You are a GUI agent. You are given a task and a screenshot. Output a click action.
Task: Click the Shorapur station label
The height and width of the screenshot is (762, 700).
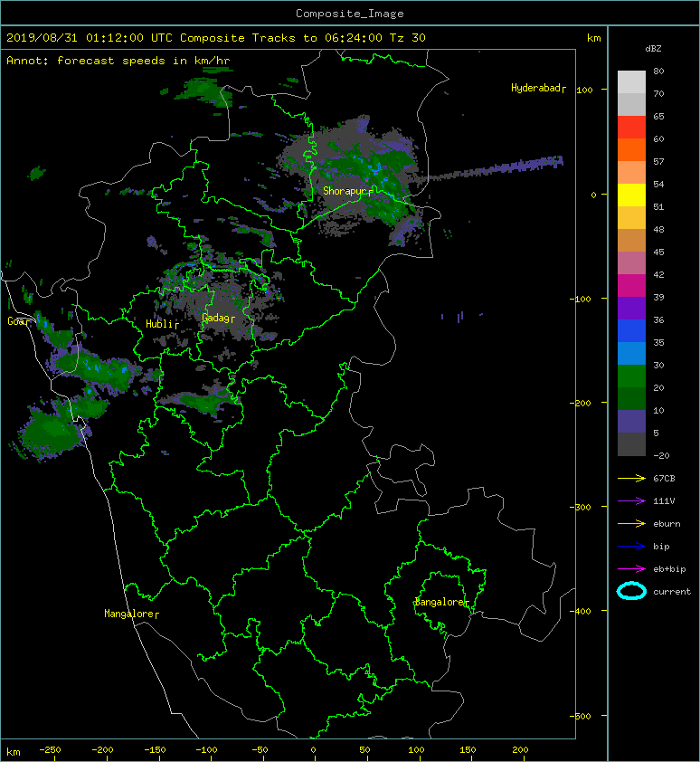tap(348, 191)
